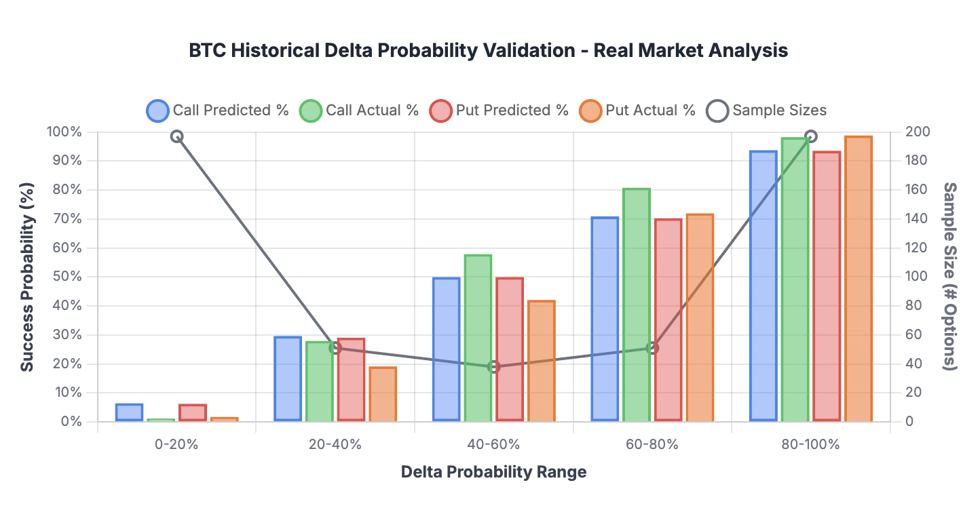Screen dimensions: 980x506
Task: Click the chart title text
Action: [x=489, y=51]
